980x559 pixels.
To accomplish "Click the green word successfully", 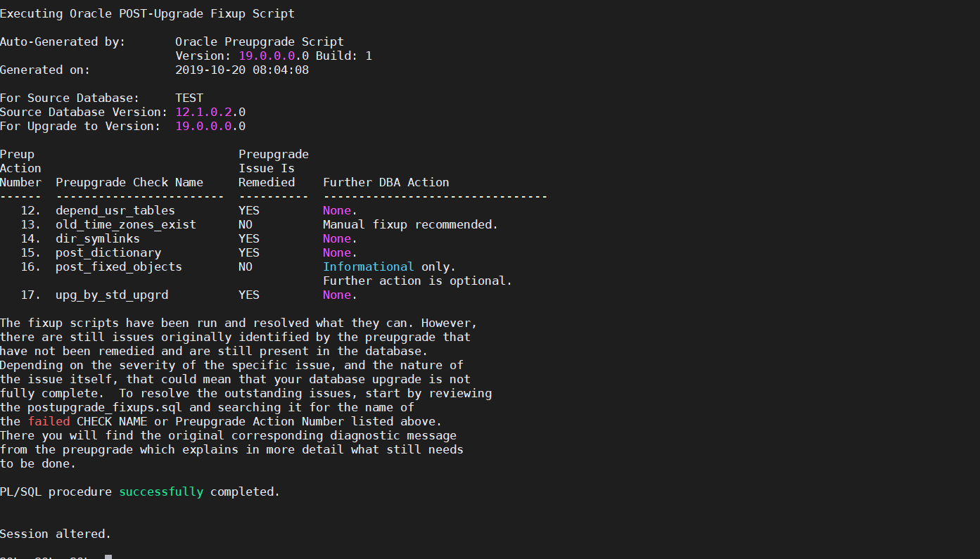I will tap(161, 491).
